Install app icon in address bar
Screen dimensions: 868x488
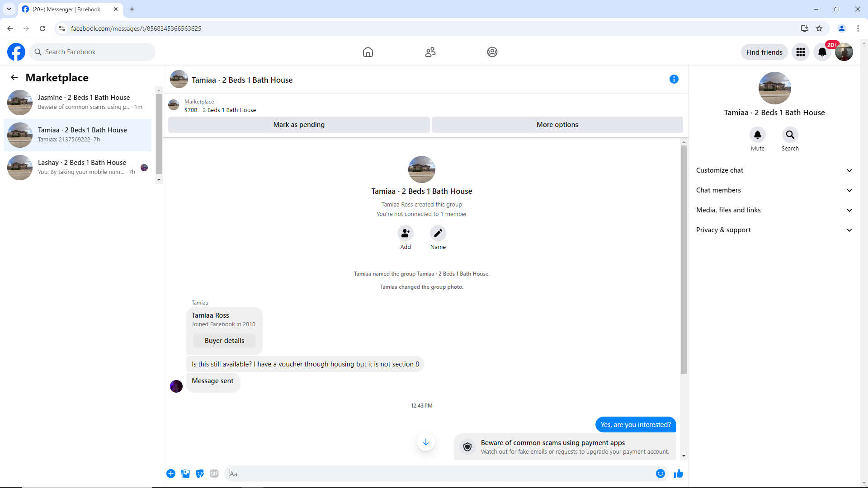(805, 28)
